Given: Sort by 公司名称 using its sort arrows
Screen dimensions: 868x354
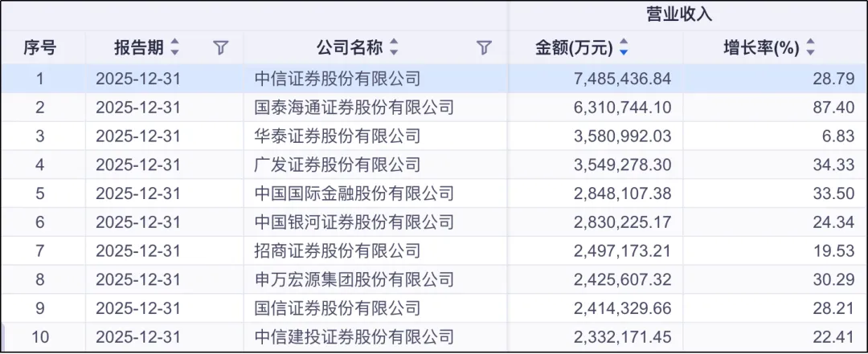Looking at the screenshot, I should [x=394, y=47].
